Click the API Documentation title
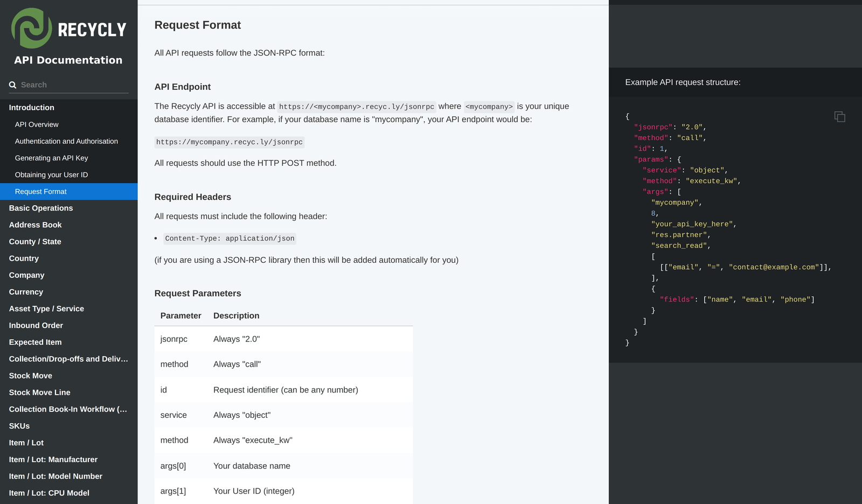 tap(68, 60)
